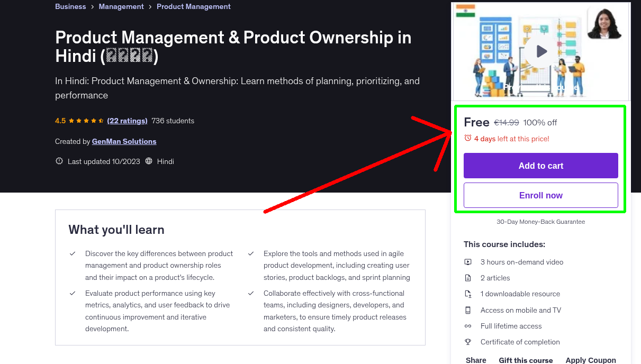Open the 22 ratings link
This screenshot has width=641, height=364.
click(127, 121)
